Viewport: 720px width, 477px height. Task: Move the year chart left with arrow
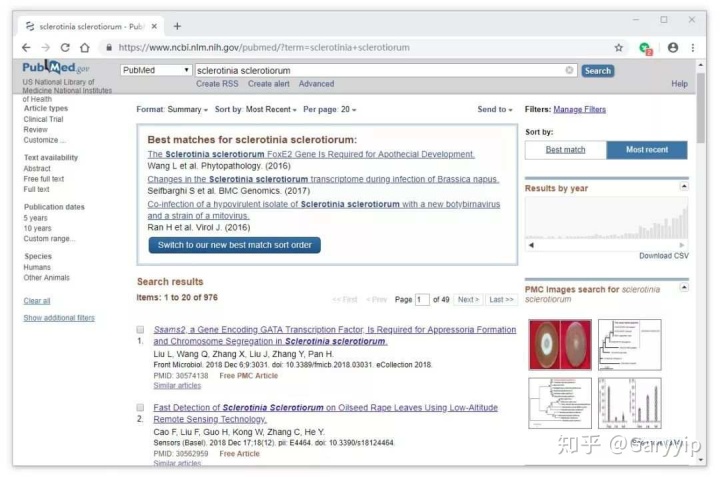pyautogui.click(x=531, y=245)
